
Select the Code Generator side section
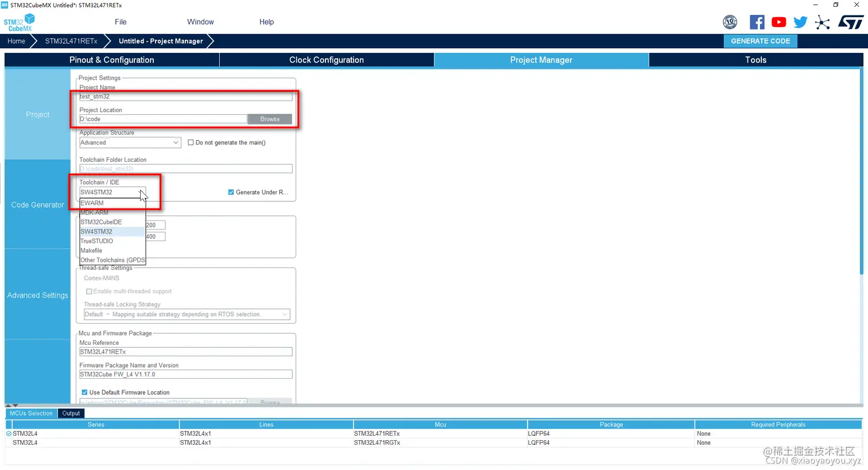37,205
